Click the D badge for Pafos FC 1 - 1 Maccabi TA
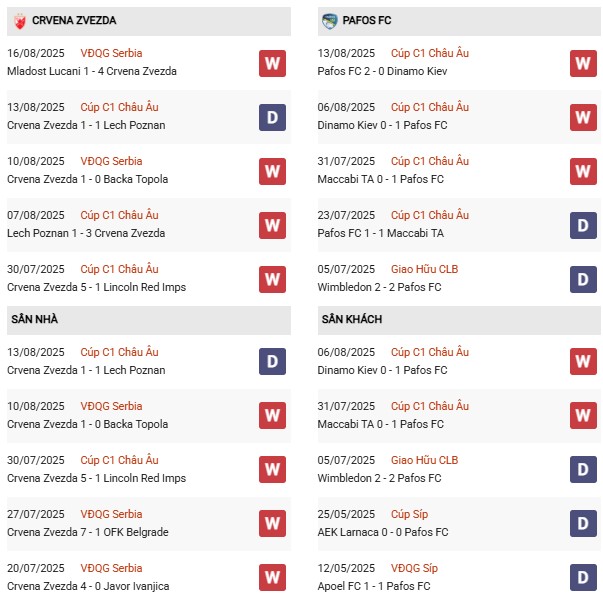The width and height of the screenshot is (603, 600). [583, 225]
